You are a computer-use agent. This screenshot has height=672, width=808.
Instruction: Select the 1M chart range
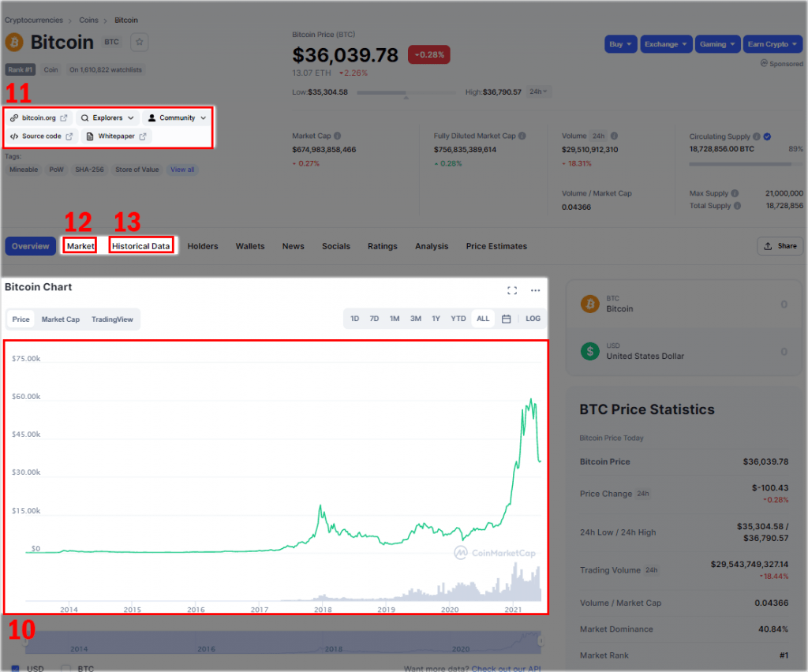(x=395, y=319)
